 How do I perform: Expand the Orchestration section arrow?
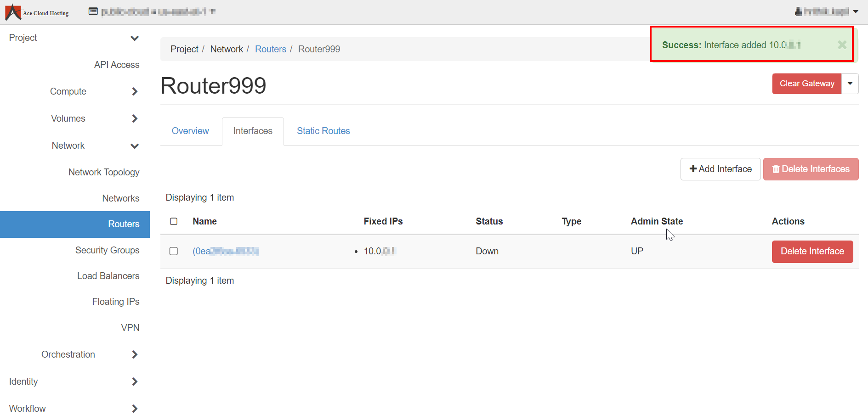click(135, 354)
